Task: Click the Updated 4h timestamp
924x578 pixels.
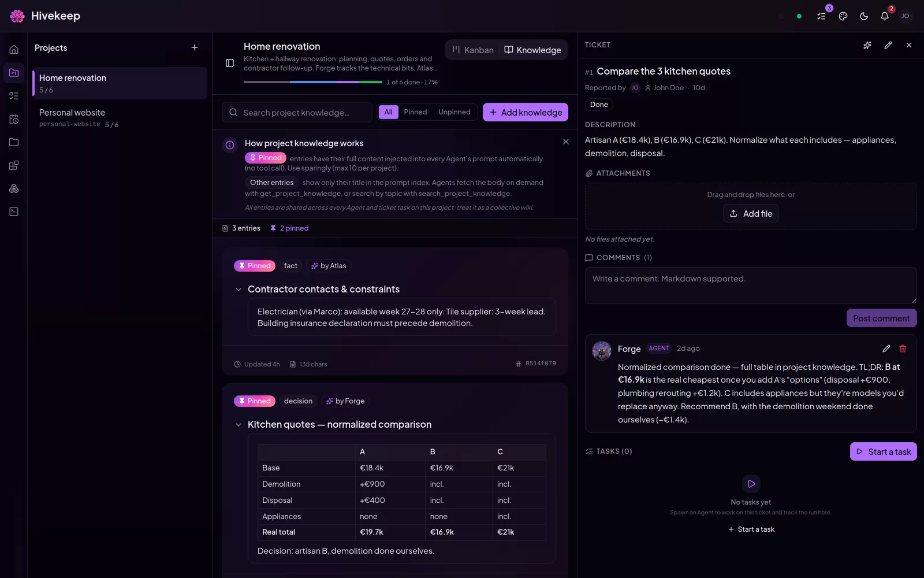Action: point(257,364)
